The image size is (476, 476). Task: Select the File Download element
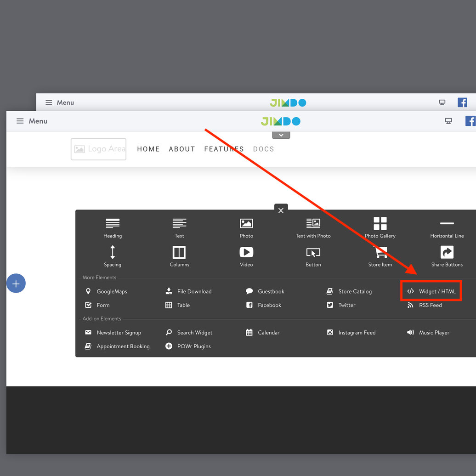[x=188, y=291]
